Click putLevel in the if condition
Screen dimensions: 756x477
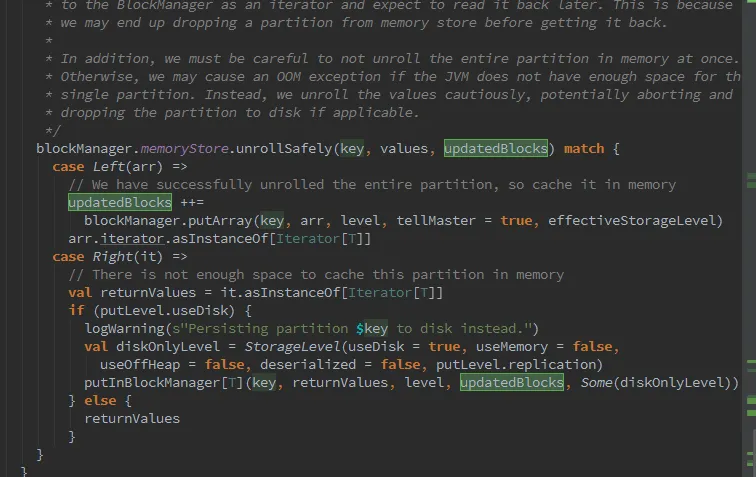pyautogui.click(x=132, y=311)
